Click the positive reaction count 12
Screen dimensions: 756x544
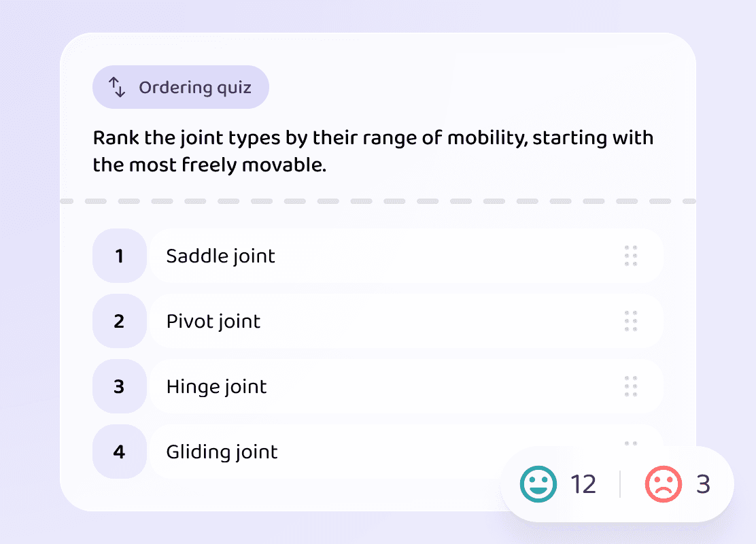pos(583,484)
